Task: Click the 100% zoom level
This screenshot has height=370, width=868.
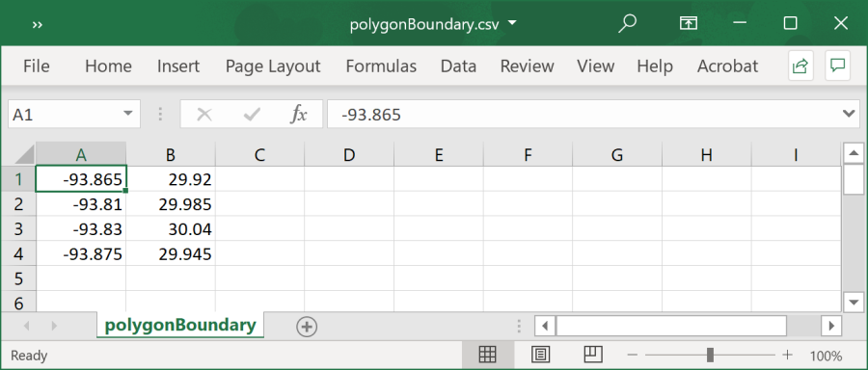Action: tap(826, 356)
